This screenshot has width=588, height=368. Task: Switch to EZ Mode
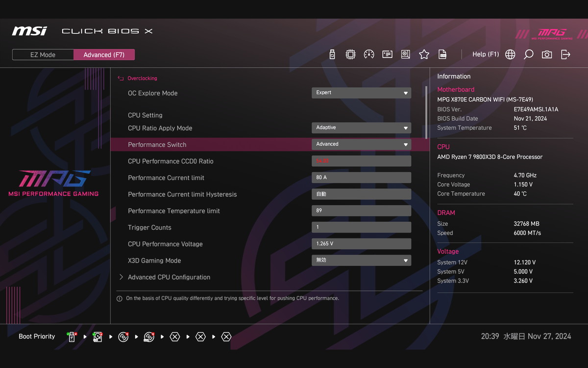tap(43, 54)
